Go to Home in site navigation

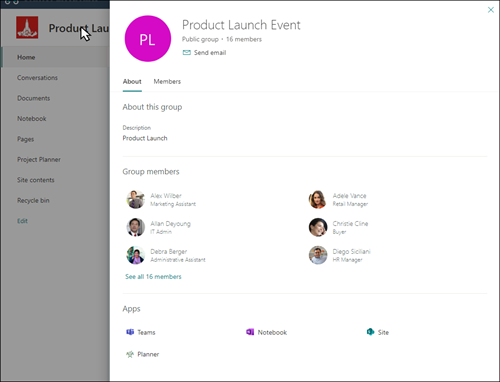(26, 57)
